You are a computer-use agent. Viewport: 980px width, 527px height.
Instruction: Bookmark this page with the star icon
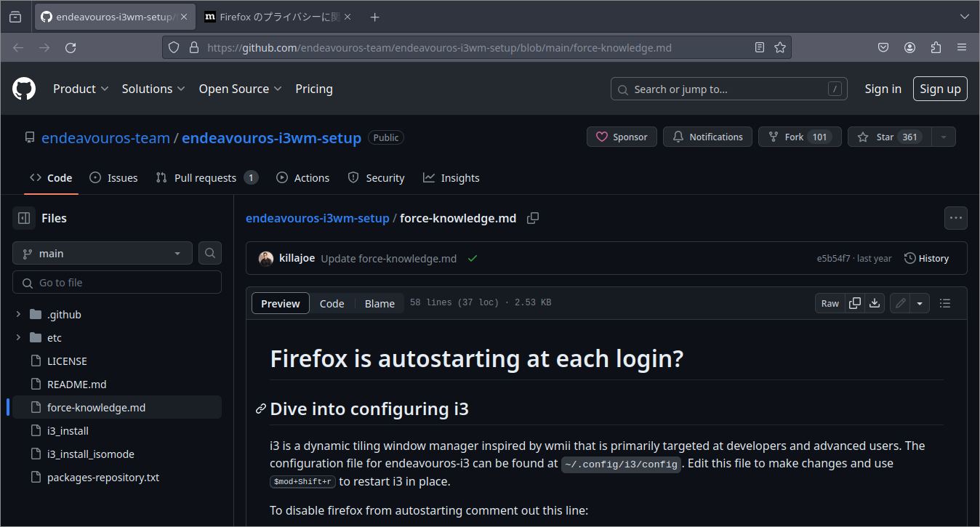pos(780,47)
